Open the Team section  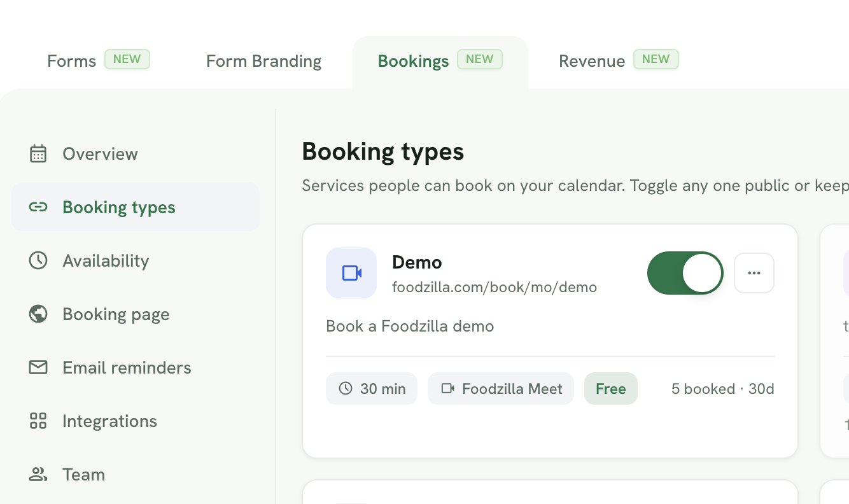tap(136, 475)
